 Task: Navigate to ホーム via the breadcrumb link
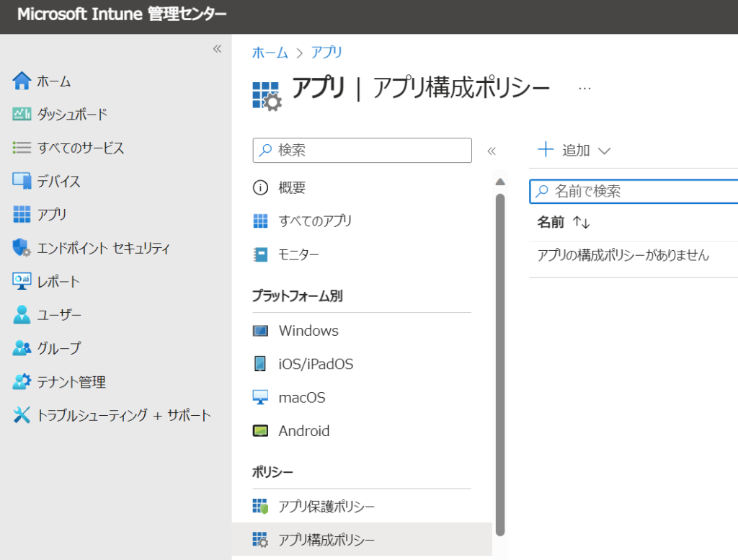tap(269, 52)
